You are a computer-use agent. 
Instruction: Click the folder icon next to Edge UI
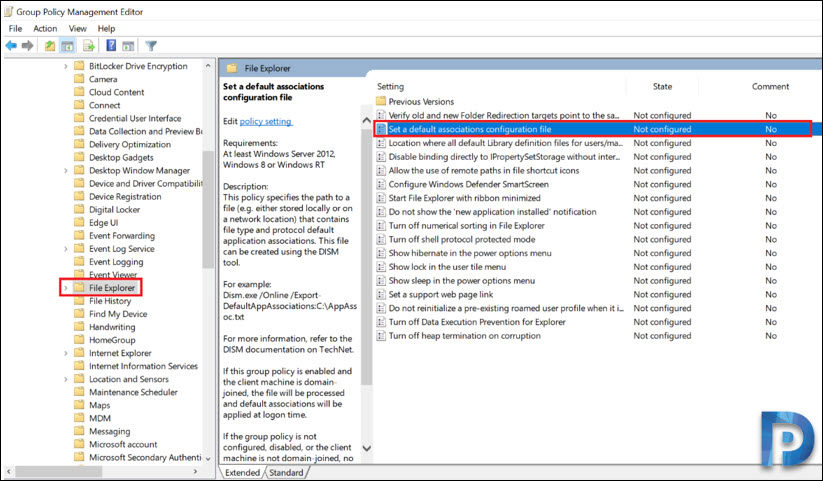(x=79, y=223)
